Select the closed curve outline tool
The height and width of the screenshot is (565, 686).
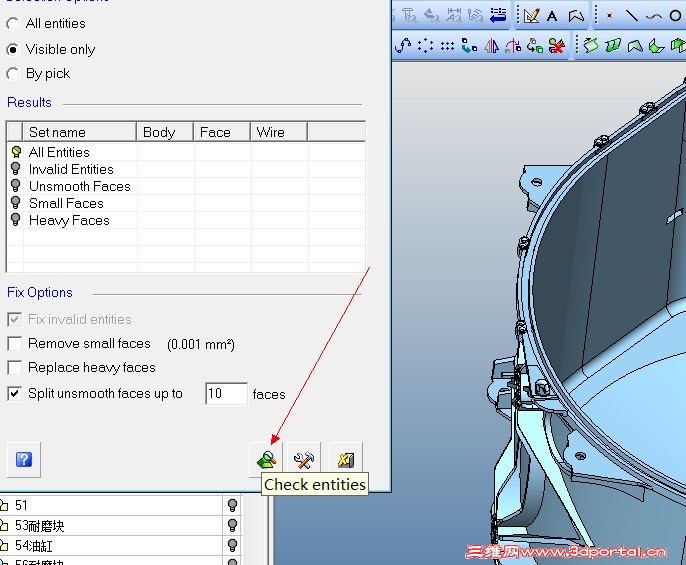click(x=576, y=17)
